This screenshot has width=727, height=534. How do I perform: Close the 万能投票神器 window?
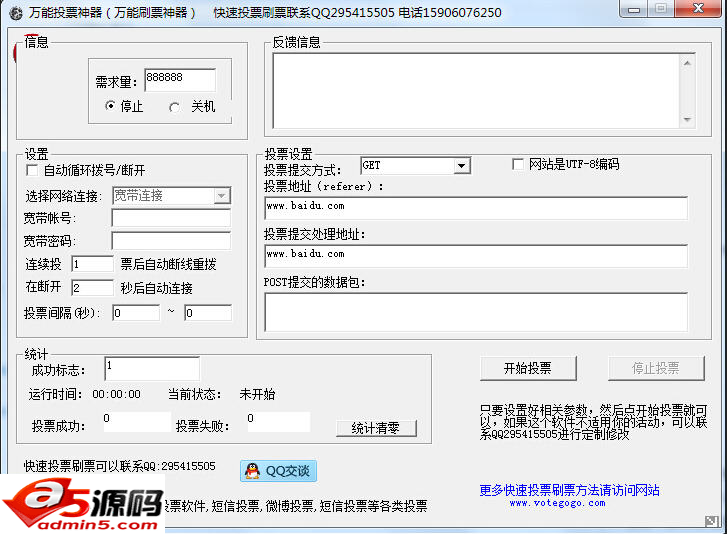pos(698,9)
